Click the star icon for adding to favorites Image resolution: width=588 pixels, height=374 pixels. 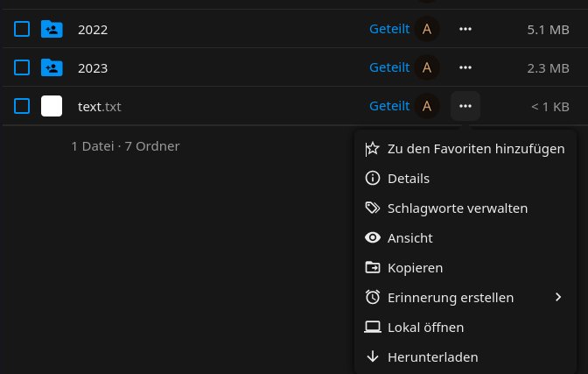point(373,149)
